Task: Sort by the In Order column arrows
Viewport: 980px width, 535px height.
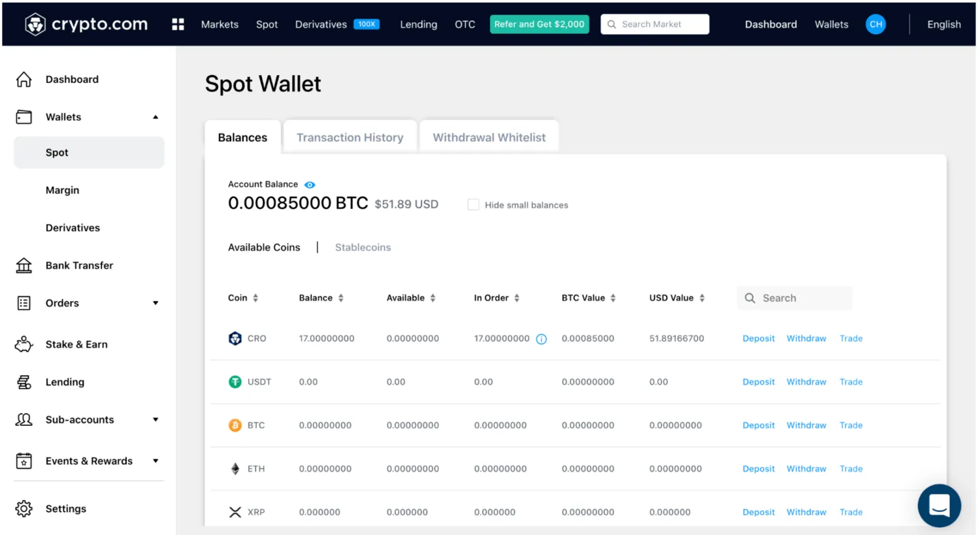Action: tap(517, 298)
